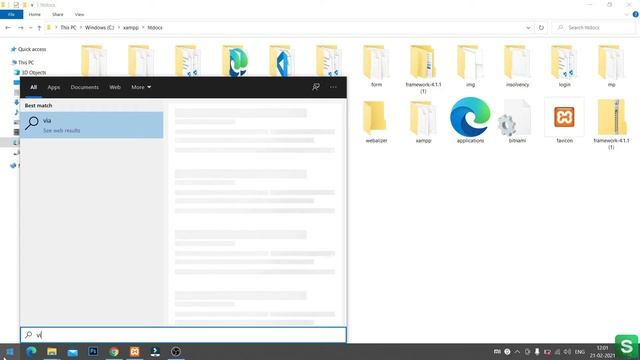640x360 pixels.
Task: Open the volume control in tray
Action: tap(567, 351)
